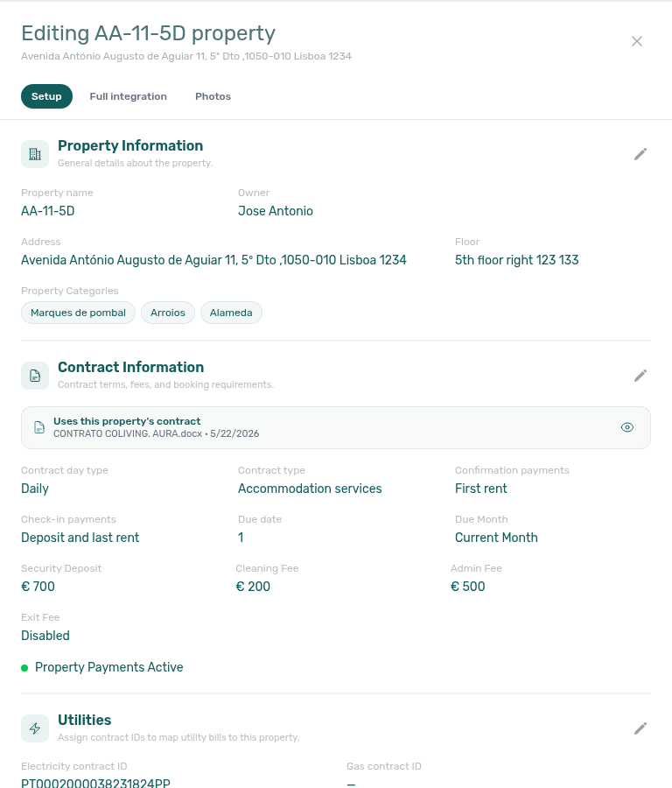
Task: Click Exit Fee value Disabled
Action: 45,636
